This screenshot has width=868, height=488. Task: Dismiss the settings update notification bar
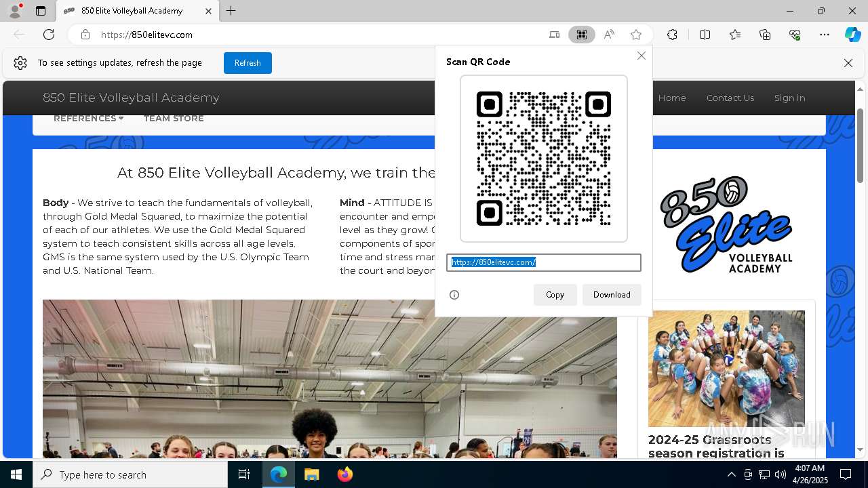(x=848, y=63)
